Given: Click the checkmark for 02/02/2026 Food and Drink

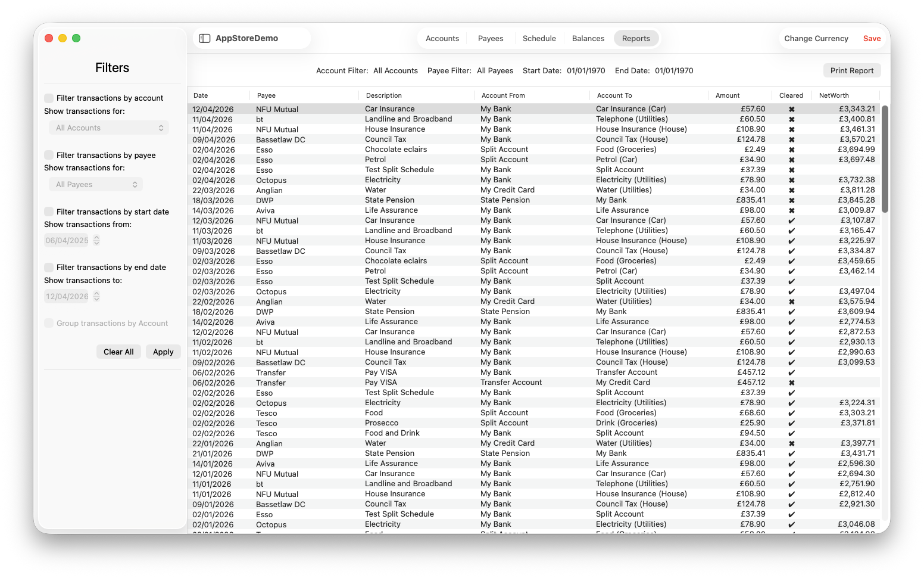Looking at the screenshot, I should tap(792, 433).
